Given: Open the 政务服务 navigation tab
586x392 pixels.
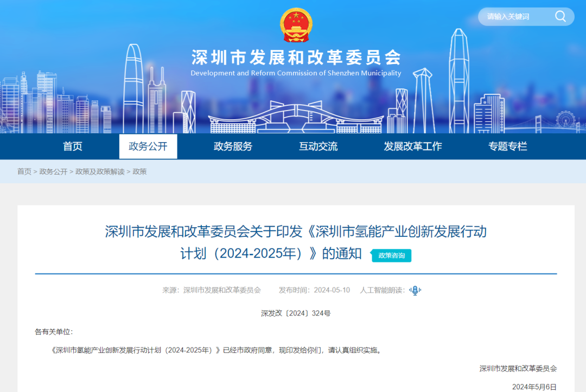Looking at the screenshot, I should (x=233, y=146).
